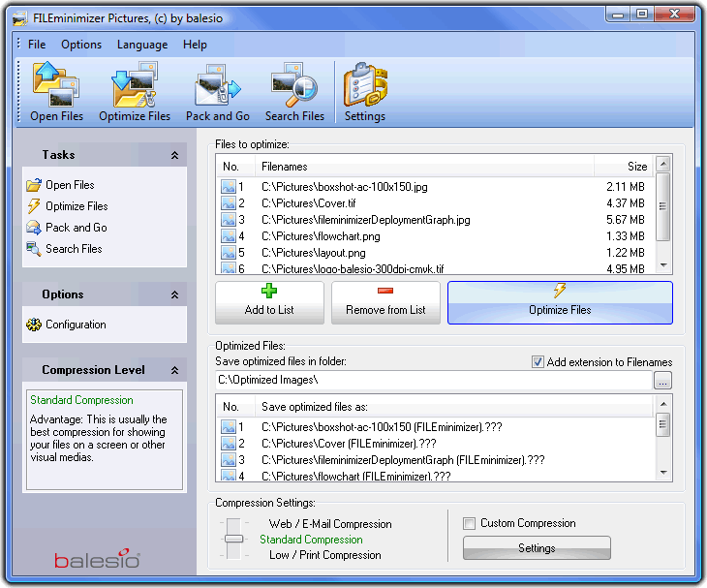
Task: Collapse the Compression Level panel chevron
Action: point(175,371)
